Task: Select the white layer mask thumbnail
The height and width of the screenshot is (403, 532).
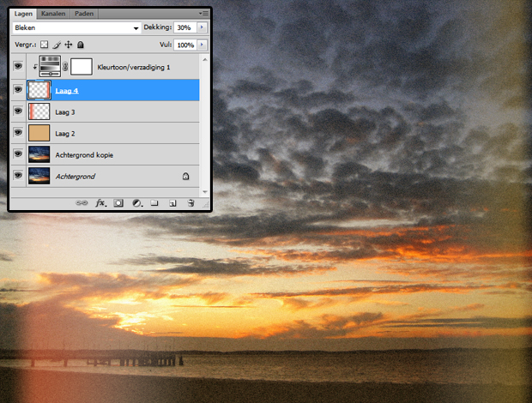Action: tap(82, 66)
